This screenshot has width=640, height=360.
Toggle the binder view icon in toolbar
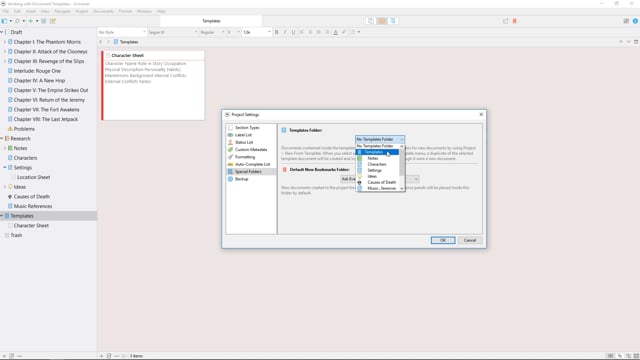tap(4, 21)
